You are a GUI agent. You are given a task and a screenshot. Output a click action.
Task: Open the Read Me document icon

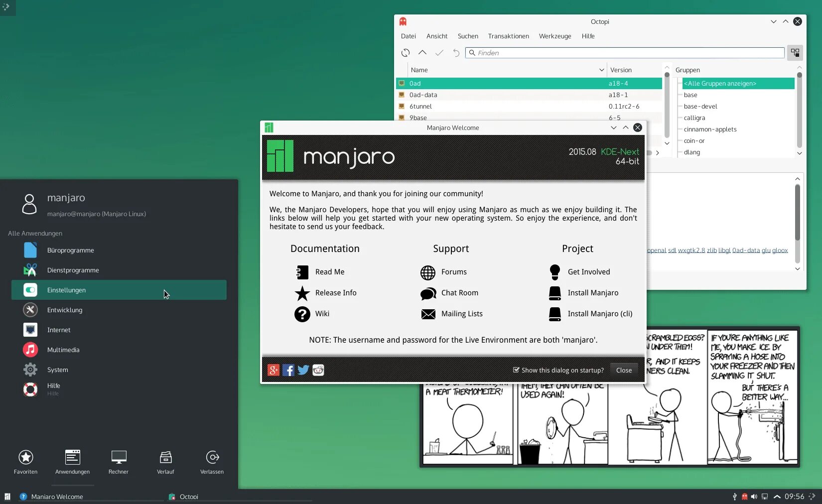click(x=302, y=272)
